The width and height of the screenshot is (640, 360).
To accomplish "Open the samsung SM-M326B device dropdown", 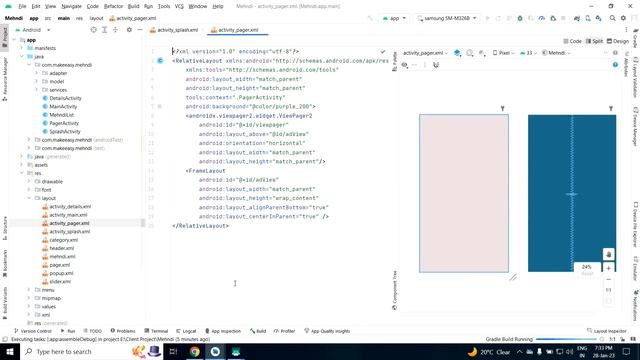I will coord(447,18).
